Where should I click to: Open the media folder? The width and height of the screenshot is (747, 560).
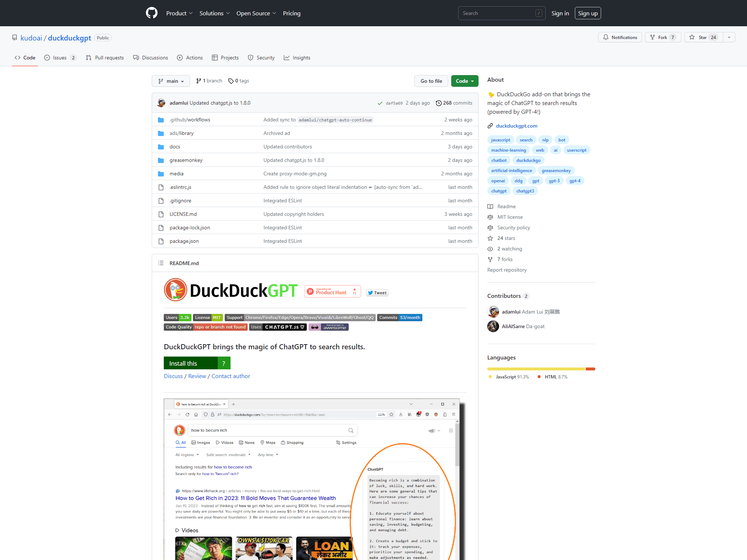177,174
